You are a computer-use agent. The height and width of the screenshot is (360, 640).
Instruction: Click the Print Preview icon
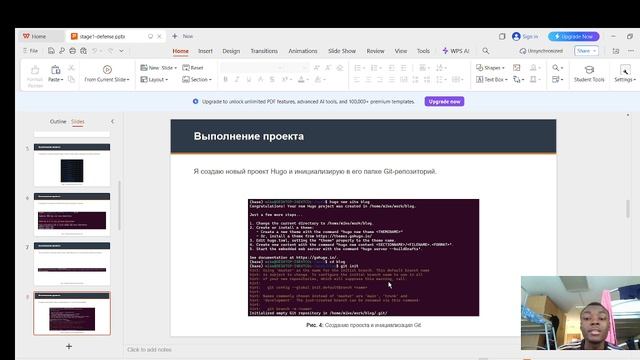pyautogui.click(x=83, y=51)
